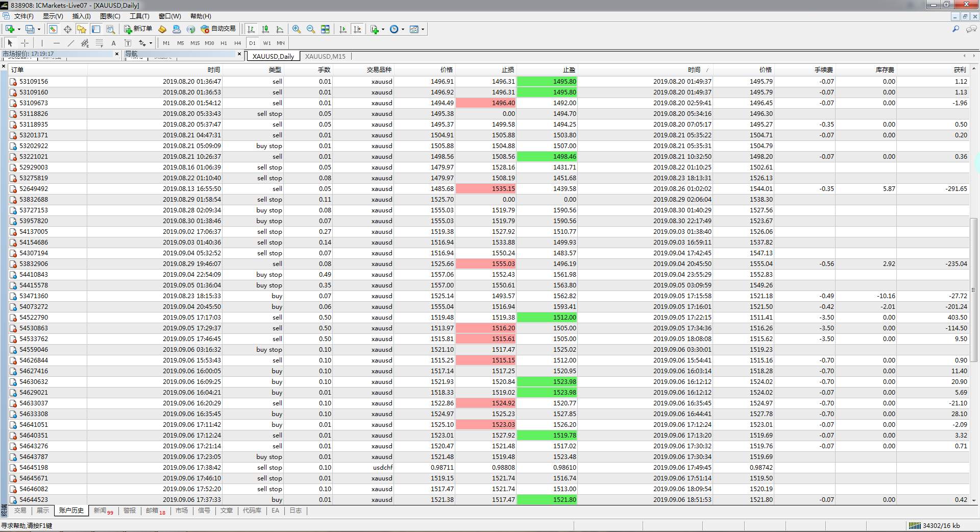Viewport: 980px width, 532px height.
Task: Open the indicators list dropdown arrow
Action: [383, 30]
